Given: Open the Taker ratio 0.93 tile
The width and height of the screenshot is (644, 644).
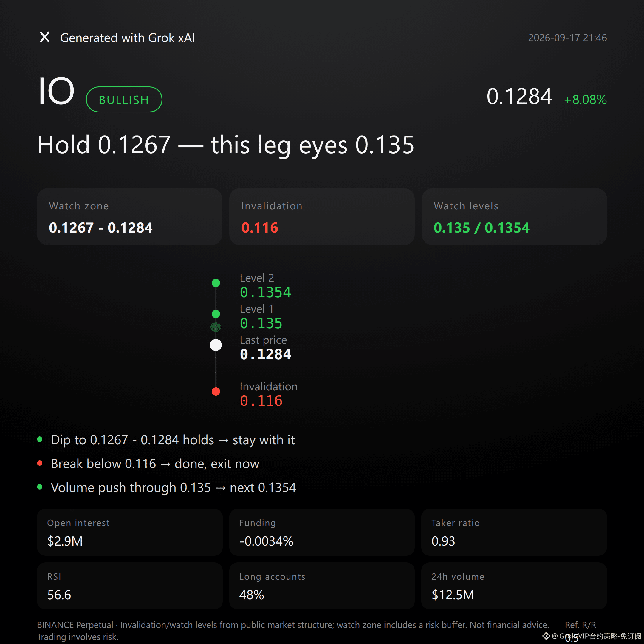Looking at the screenshot, I should click(514, 532).
